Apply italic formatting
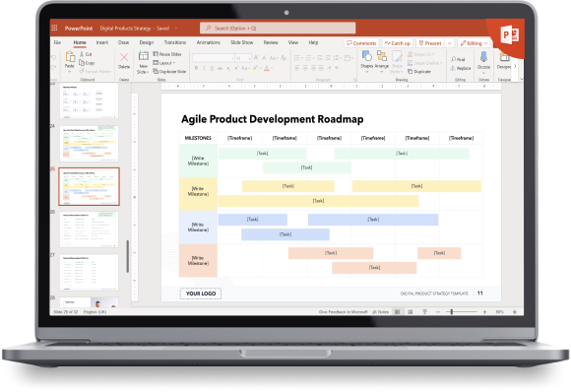 click(x=204, y=68)
